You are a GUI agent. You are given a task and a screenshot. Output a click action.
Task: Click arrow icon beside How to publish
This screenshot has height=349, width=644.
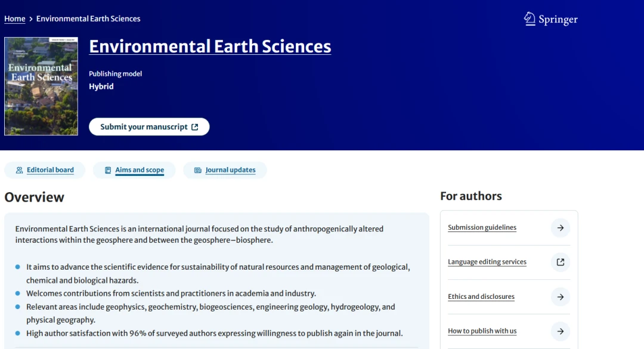coord(561,331)
